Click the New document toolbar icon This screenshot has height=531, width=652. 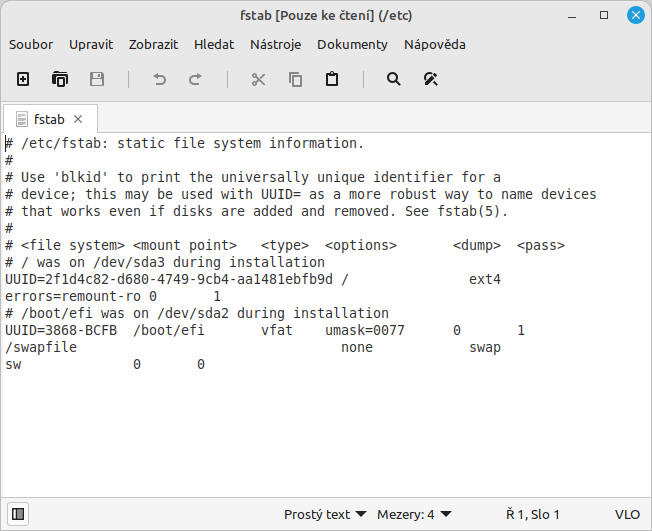(x=23, y=79)
